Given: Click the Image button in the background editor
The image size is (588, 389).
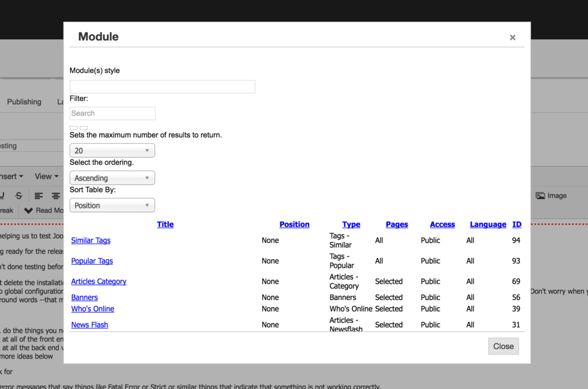Looking at the screenshot, I should pos(551,195).
